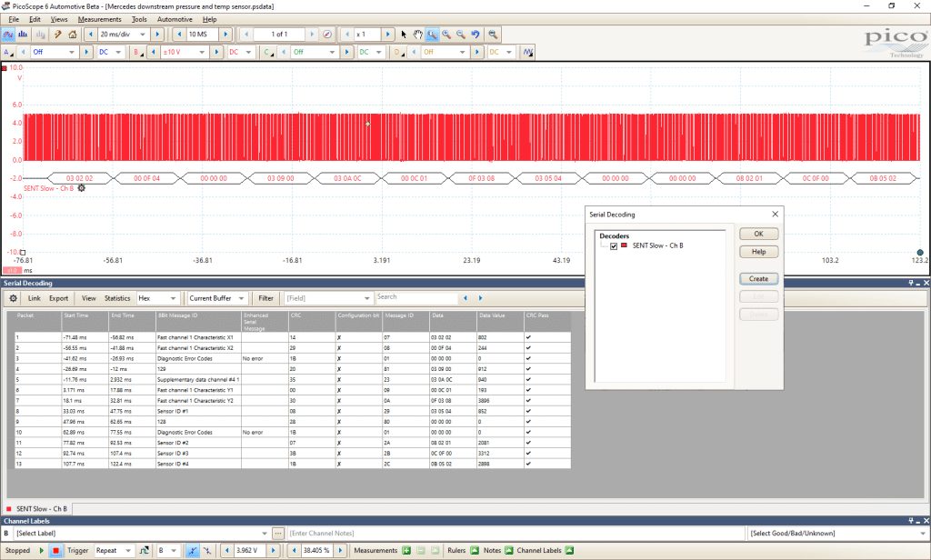Open the Edit menu

coord(35,19)
